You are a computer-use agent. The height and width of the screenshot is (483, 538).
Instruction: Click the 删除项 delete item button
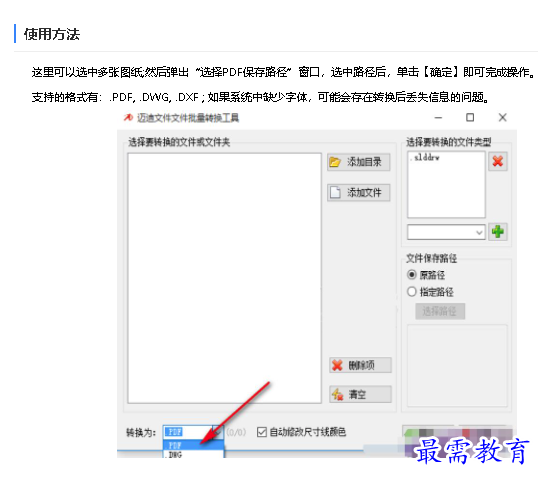360,365
